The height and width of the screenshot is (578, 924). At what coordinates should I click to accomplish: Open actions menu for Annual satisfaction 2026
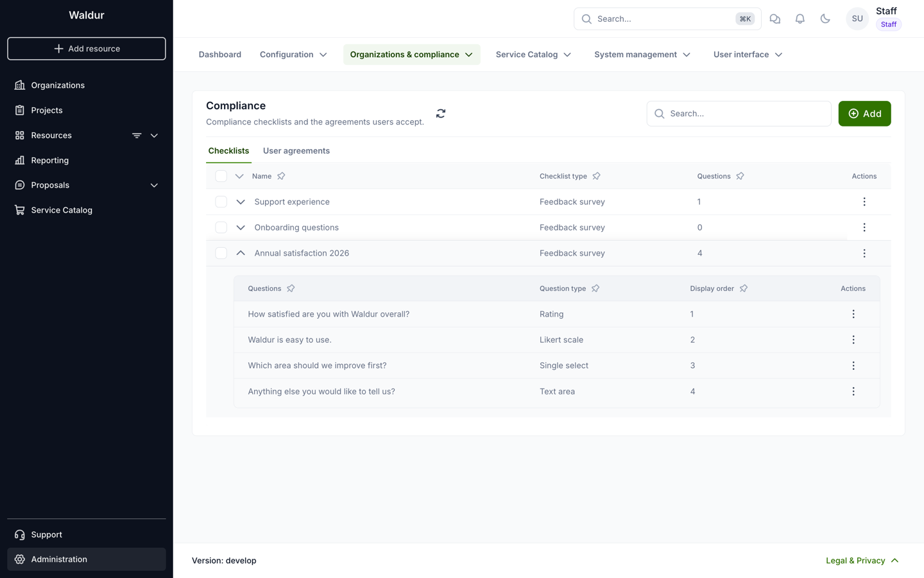[864, 253]
